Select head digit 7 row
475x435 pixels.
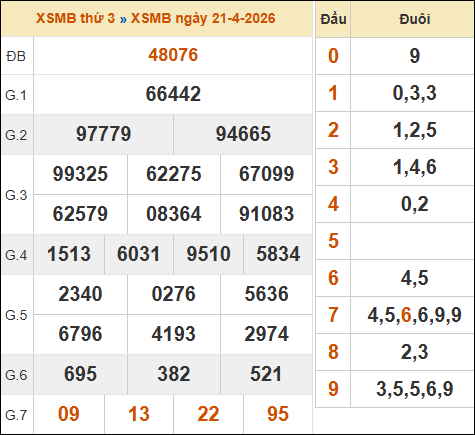point(395,315)
